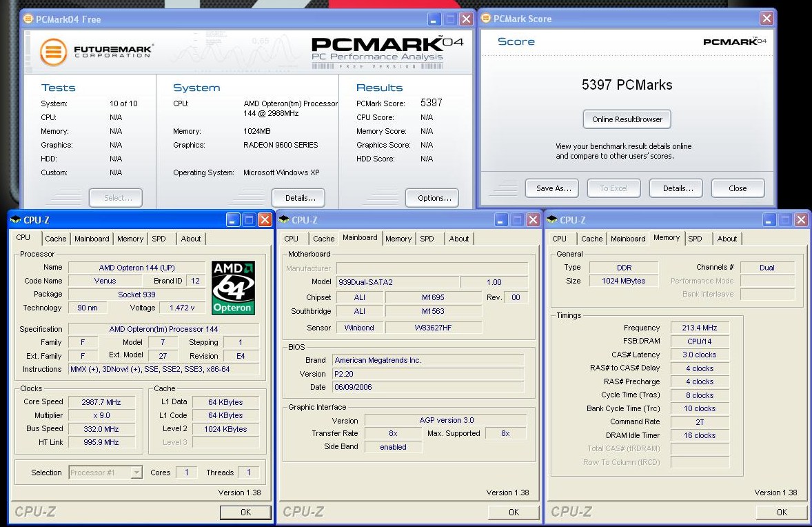Screen dimensions: 812x527
Task: Click Save As in PCMark Score window
Action: (551, 188)
